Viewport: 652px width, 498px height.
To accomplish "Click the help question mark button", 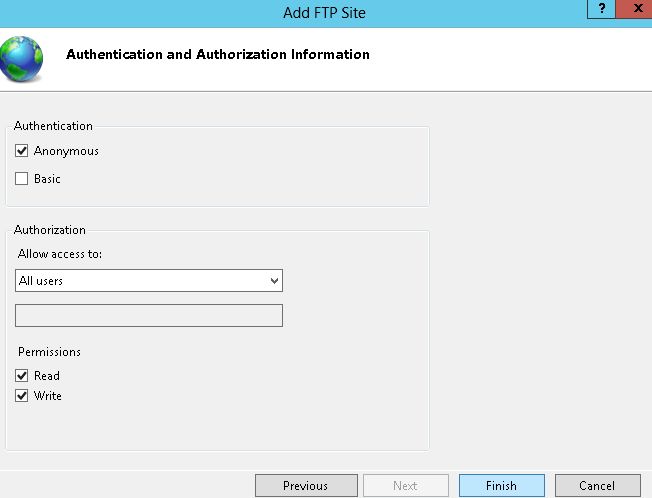I will [601, 9].
